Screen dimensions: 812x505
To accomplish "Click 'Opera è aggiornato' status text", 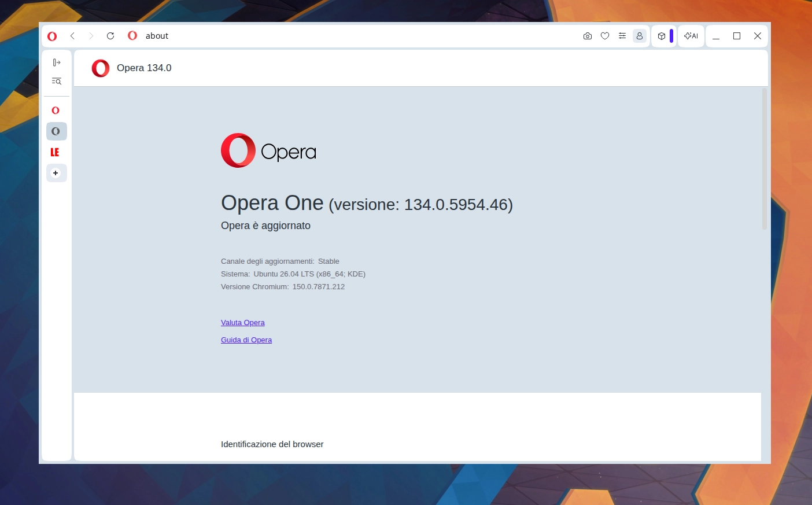I will (265, 226).
